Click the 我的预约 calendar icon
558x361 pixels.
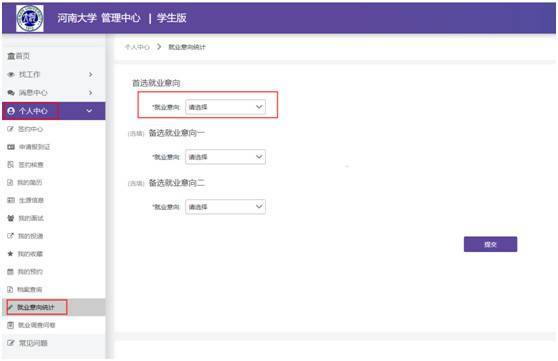(11, 271)
